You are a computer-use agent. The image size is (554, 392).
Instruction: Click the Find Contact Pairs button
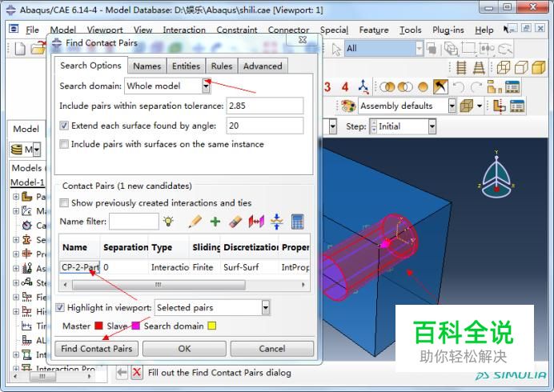click(96, 349)
